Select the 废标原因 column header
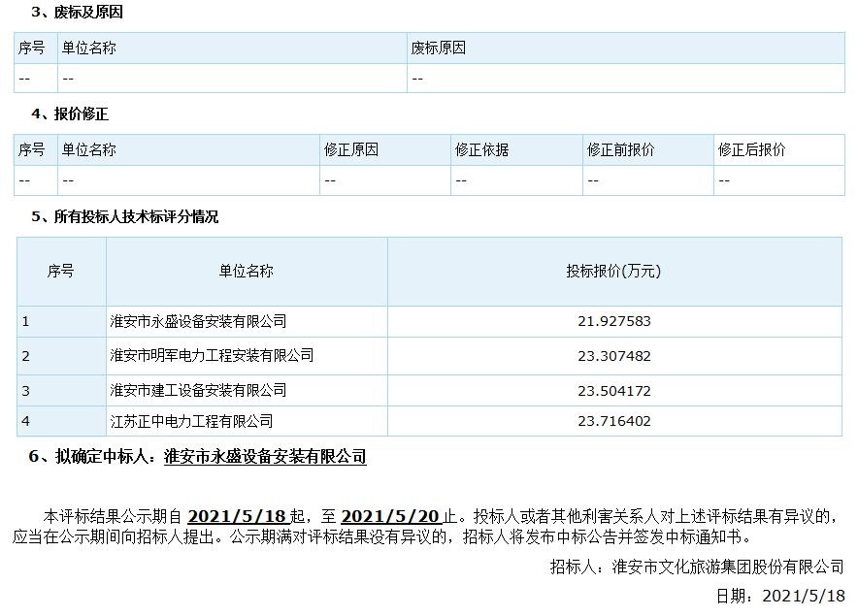Image resolution: width=858 pixels, height=616 pixels. 441,46
